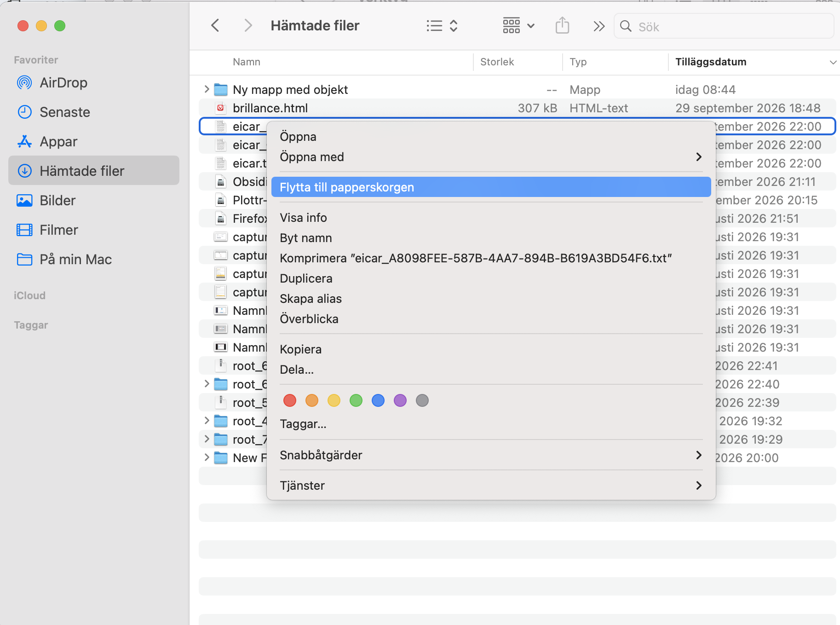Open the Öppna med submenu
Screen dimensions: 840x625
click(491, 157)
